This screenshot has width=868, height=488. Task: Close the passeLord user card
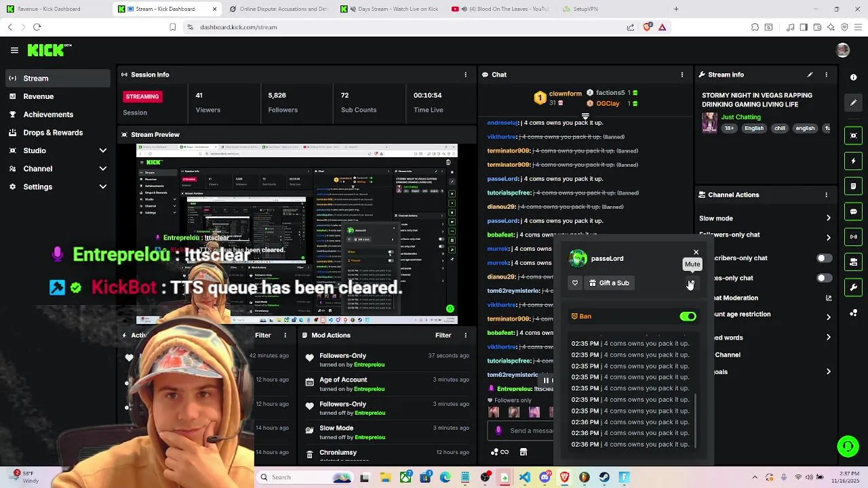click(696, 252)
